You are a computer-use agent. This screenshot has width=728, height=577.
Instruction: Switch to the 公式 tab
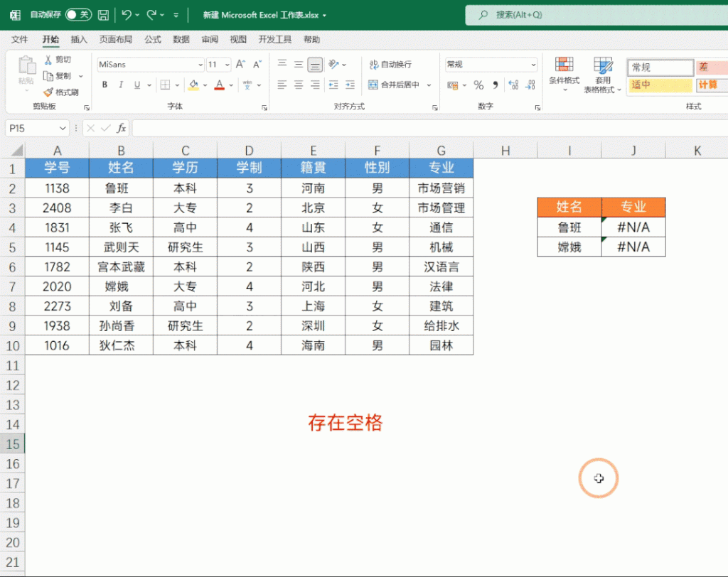(153, 40)
